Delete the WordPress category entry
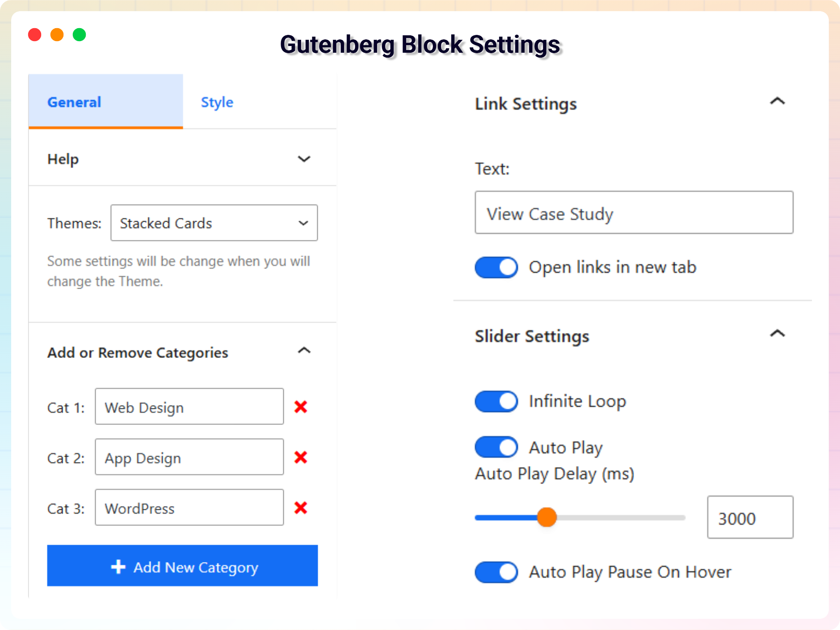Screen dimensions: 840x630 [x=301, y=508]
